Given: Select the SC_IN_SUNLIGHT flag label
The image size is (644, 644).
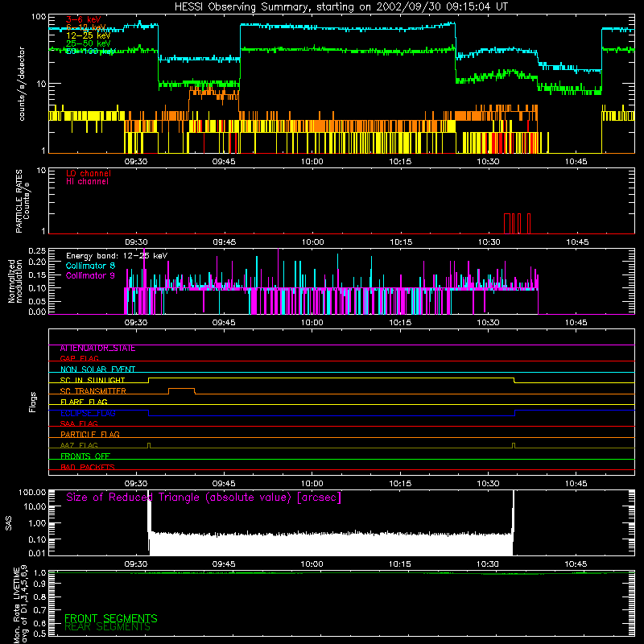Looking at the screenshot, I should (93, 380).
